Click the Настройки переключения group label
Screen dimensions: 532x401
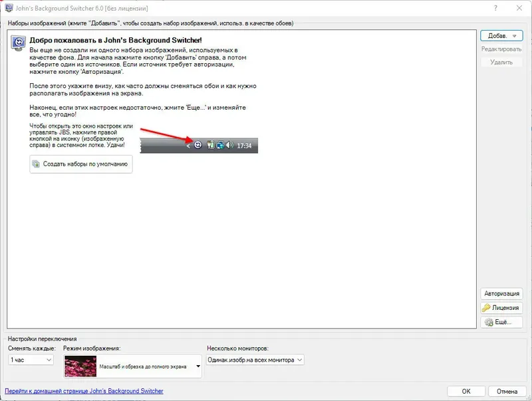click(x=42, y=338)
